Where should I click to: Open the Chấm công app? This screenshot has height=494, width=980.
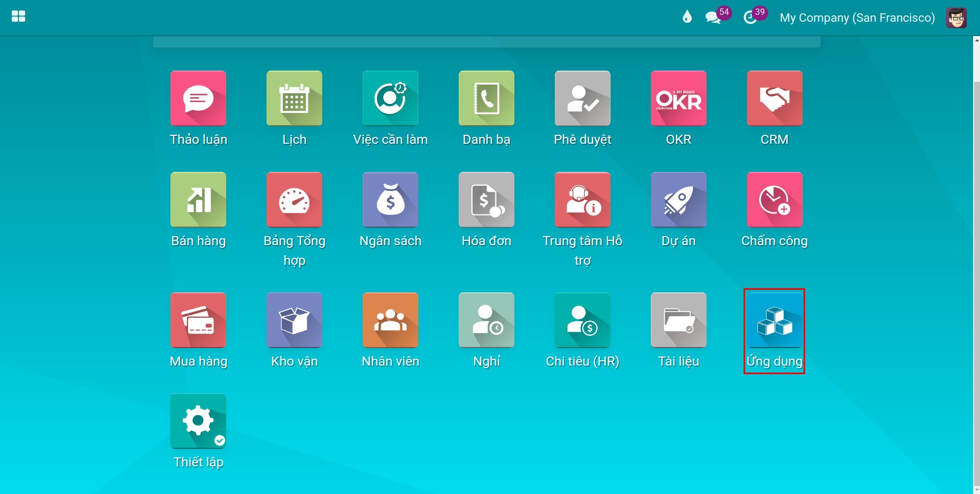775,200
